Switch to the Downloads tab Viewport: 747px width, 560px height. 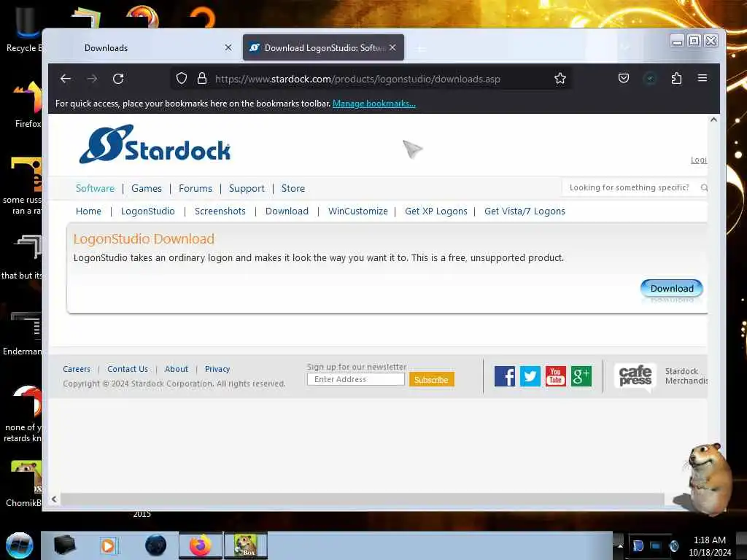pos(143,47)
